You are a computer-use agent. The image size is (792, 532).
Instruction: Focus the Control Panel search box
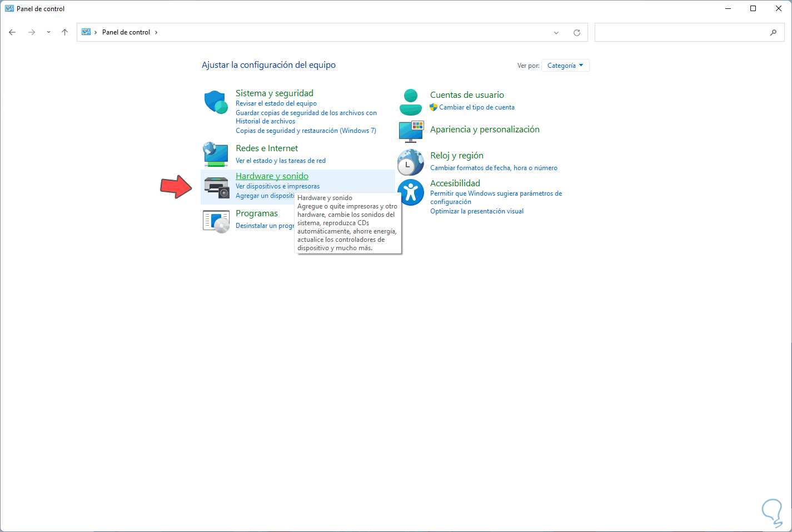pos(689,32)
